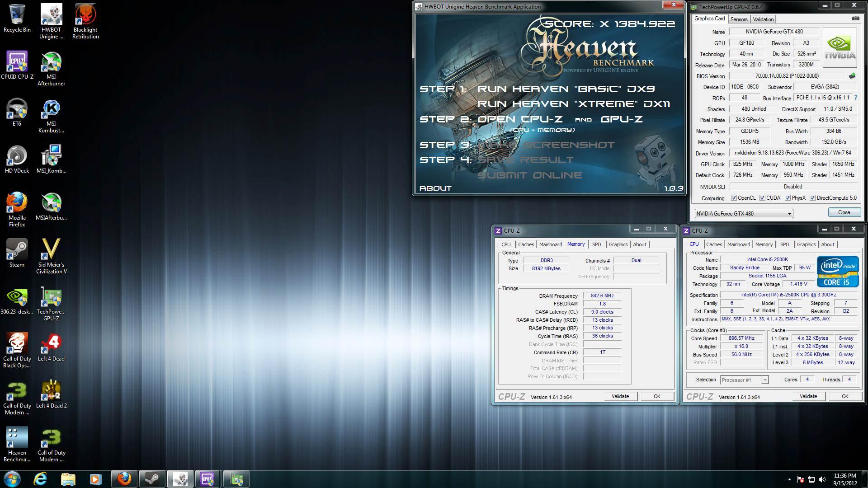Click the Bus Interface question mark icon
Image resolution: width=868 pixels, height=488 pixels.
pos(855,98)
